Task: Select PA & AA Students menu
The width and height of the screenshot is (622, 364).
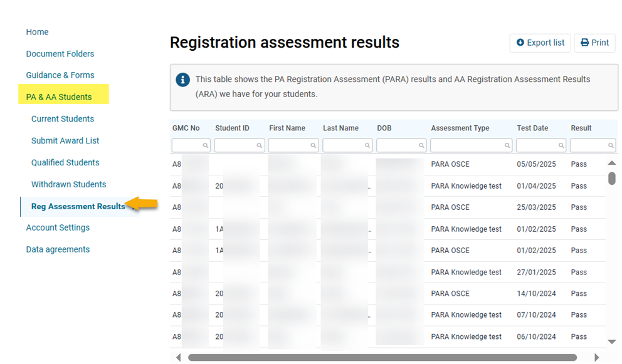Action: coord(59,97)
